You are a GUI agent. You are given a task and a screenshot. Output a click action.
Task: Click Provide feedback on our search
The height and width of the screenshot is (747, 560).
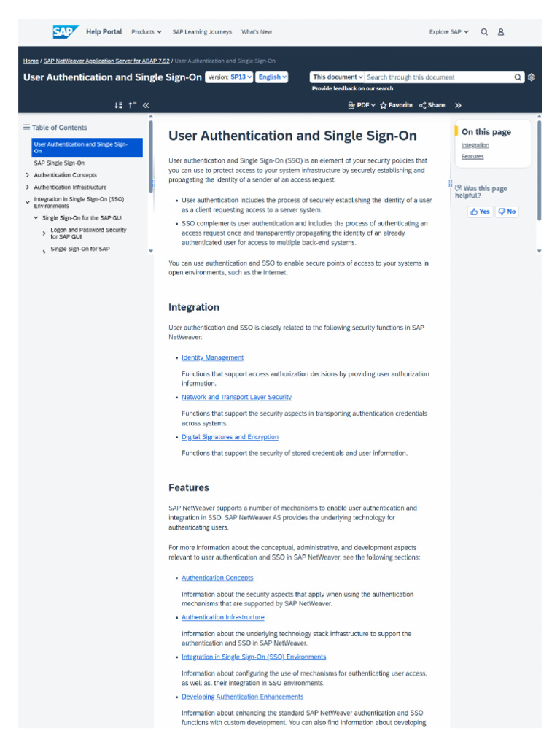pos(352,88)
